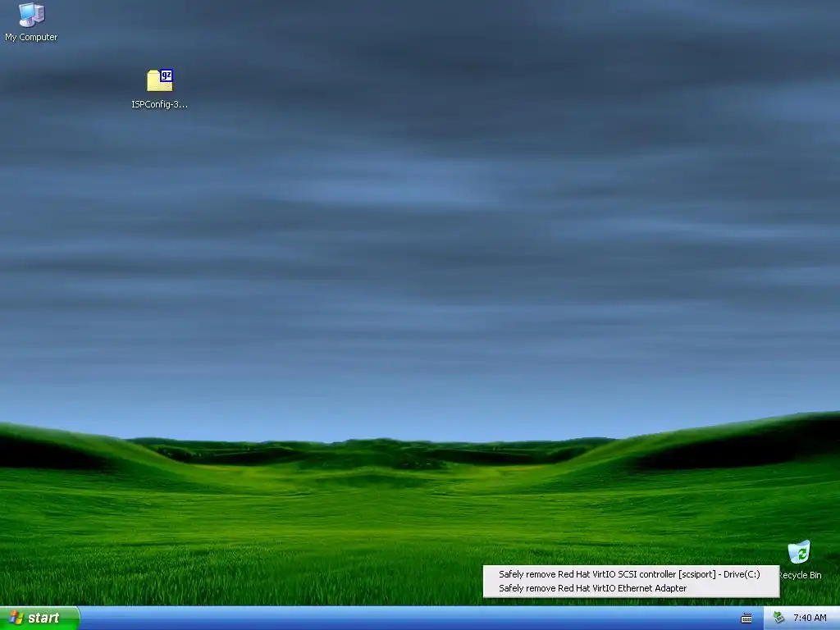The width and height of the screenshot is (840, 630).
Task: Click the ISPConfig-3... file name label
Action: pyautogui.click(x=160, y=104)
